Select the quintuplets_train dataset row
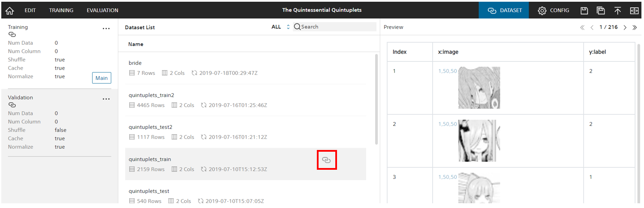 pyautogui.click(x=245, y=164)
